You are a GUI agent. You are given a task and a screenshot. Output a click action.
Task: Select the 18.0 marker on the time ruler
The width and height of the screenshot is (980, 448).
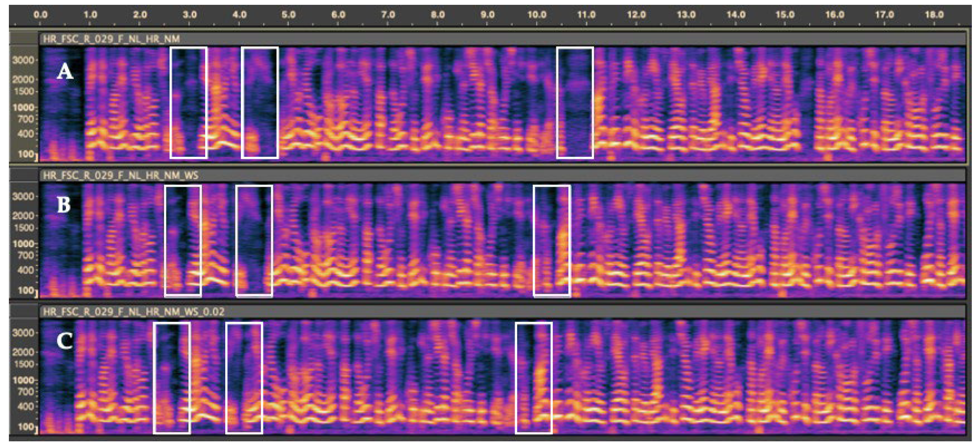[x=934, y=15]
